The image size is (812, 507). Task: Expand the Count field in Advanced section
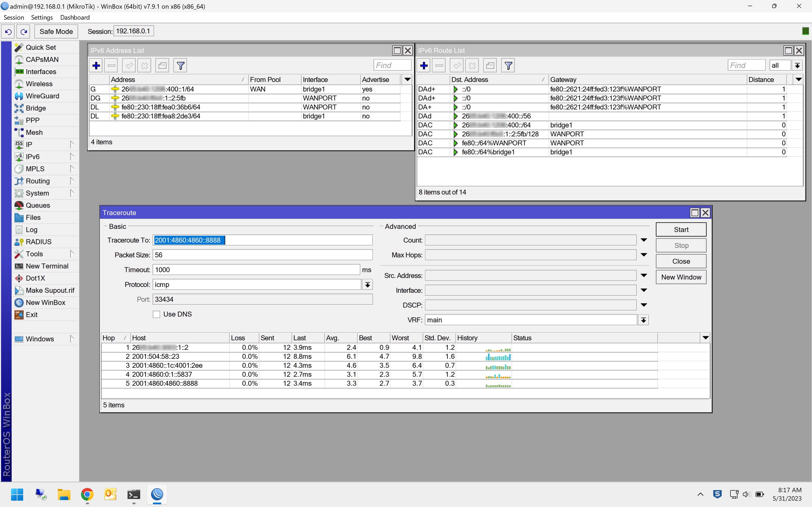(643, 240)
